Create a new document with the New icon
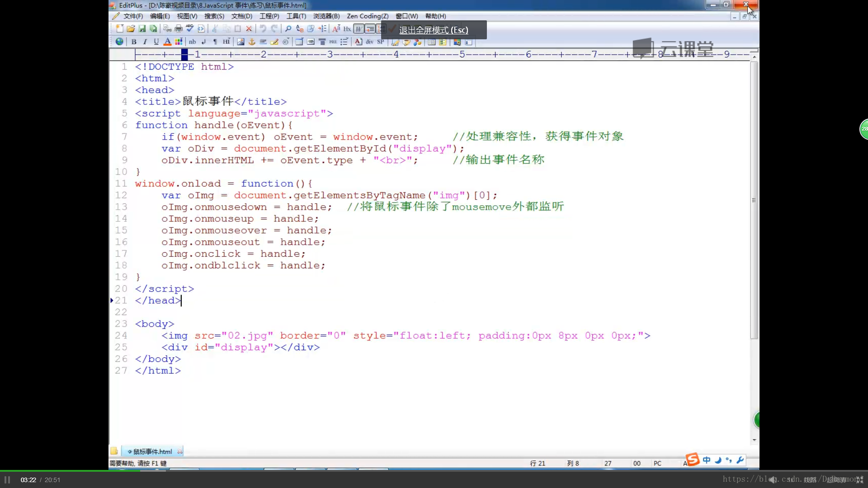Screen dimensions: 868x488 click(119, 29)
